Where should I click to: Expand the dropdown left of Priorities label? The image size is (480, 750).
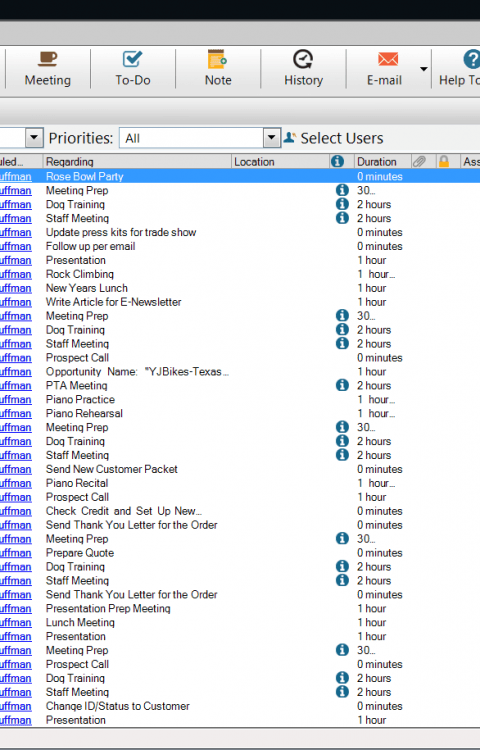pos(33,138)
